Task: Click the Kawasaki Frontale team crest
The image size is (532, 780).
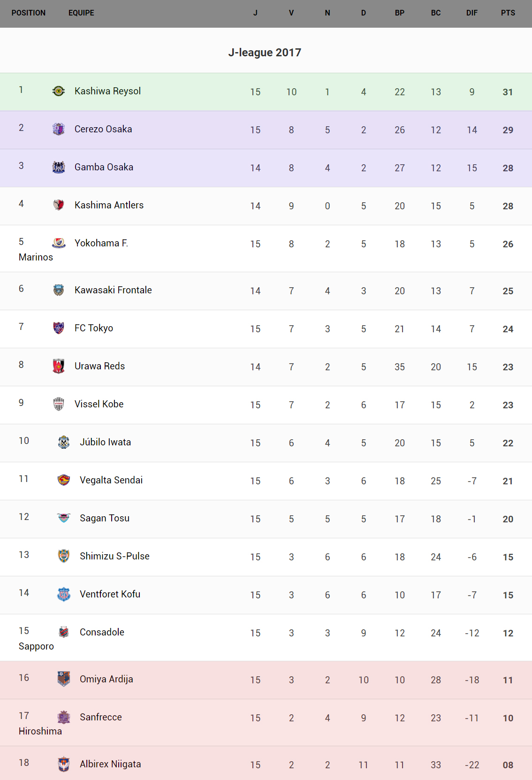Action: (59, 290)
